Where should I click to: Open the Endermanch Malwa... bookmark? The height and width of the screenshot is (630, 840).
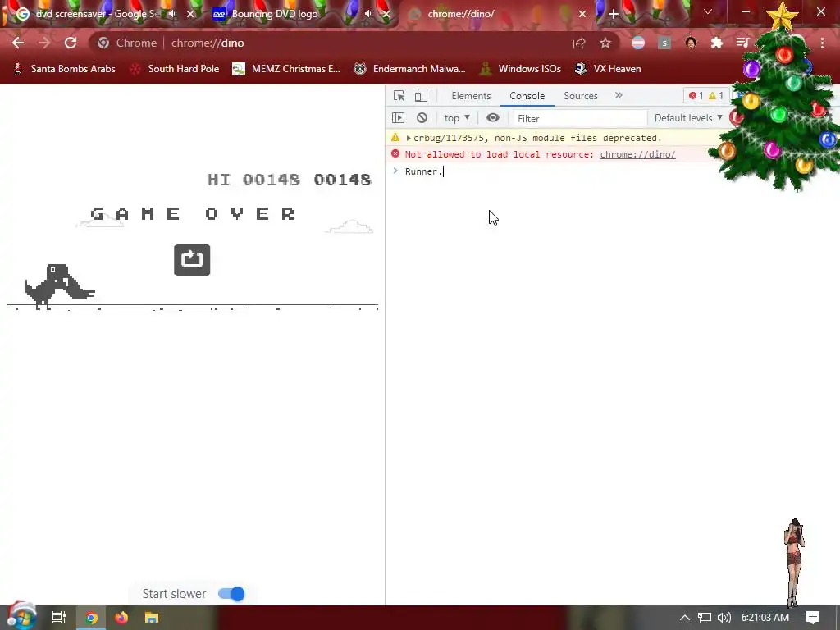(410, 69)
